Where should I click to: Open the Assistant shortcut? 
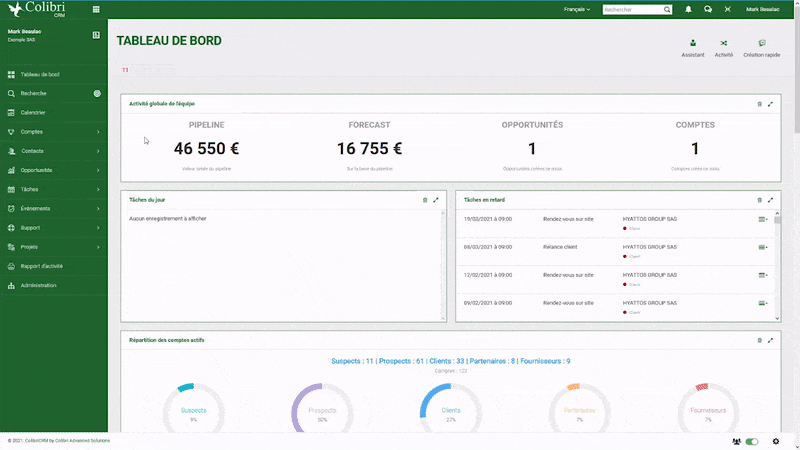click(693, 47)
